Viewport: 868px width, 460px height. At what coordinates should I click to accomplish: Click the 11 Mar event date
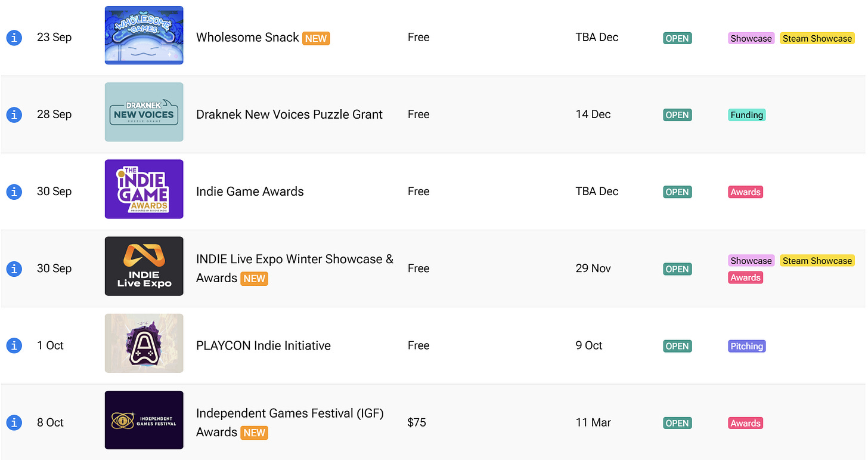[x=593, y=422]
